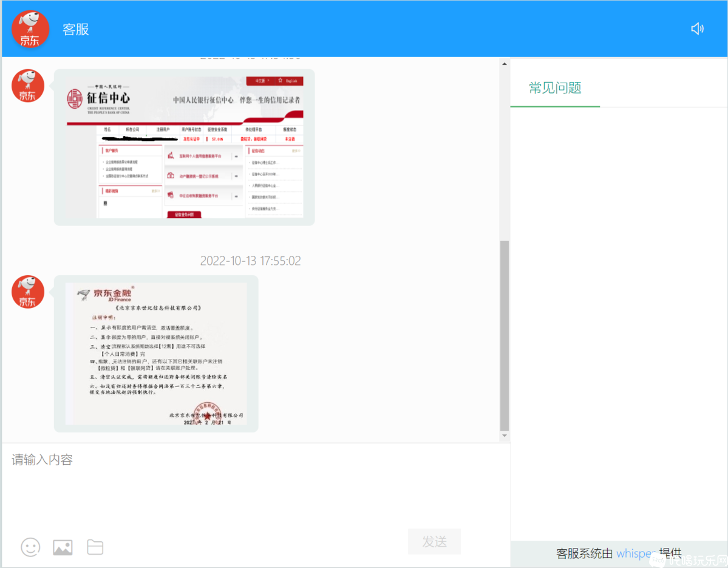This screenshot has width=728, height=568.
Task: Click the 客服 title text
Action: tap(76, 29)
